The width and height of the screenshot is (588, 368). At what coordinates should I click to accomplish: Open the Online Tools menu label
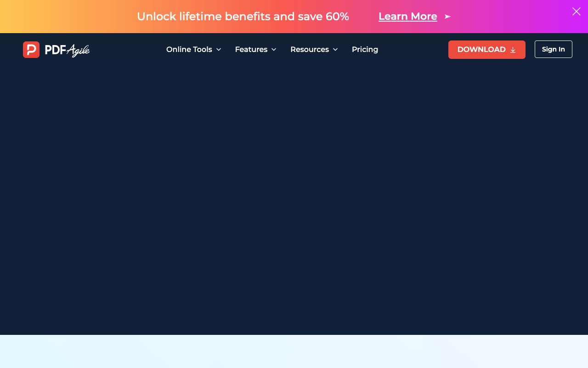pos(189,49)
